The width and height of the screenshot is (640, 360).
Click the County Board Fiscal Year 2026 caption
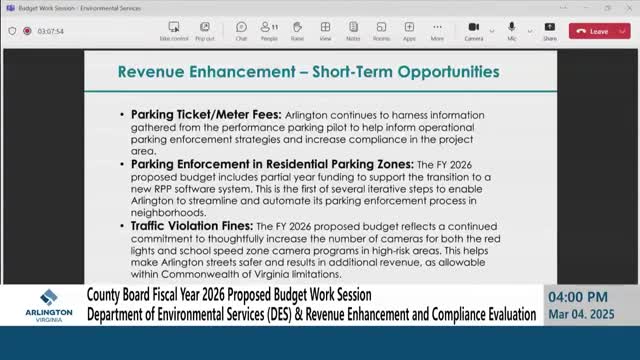[229, 295]
